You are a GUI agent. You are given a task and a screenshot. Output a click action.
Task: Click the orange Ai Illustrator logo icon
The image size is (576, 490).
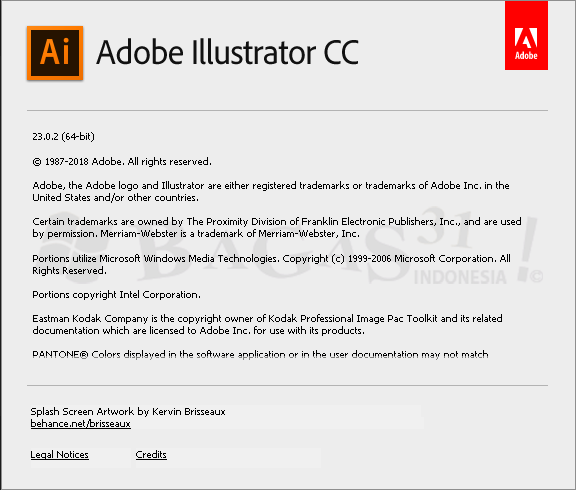pos(55,53)
